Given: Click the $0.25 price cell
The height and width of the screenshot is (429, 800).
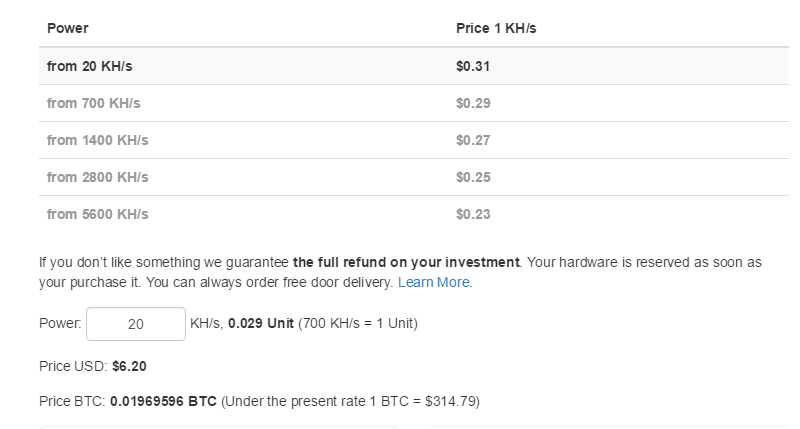Looking at the screenshot, I should point(473,177).
